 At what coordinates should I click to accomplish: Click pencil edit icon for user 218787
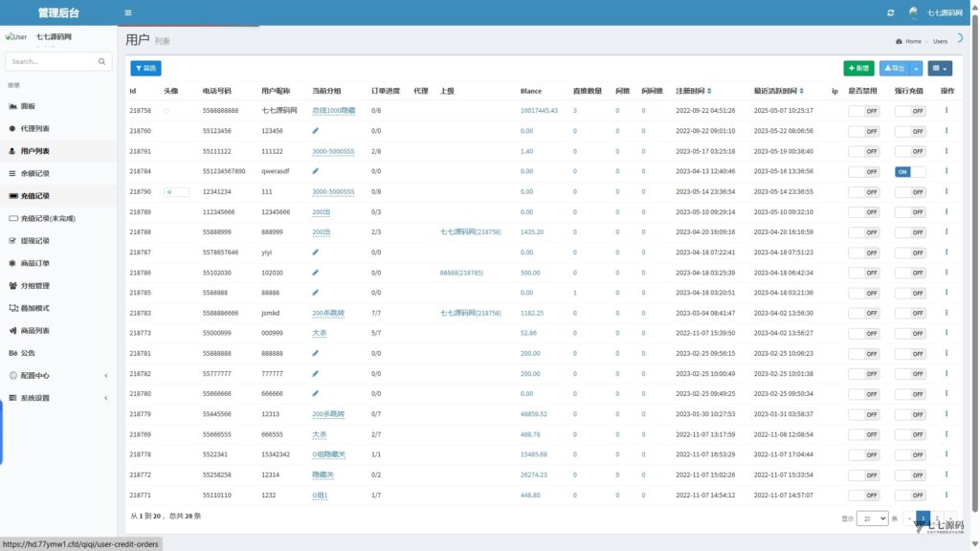[x=315, y=253]
